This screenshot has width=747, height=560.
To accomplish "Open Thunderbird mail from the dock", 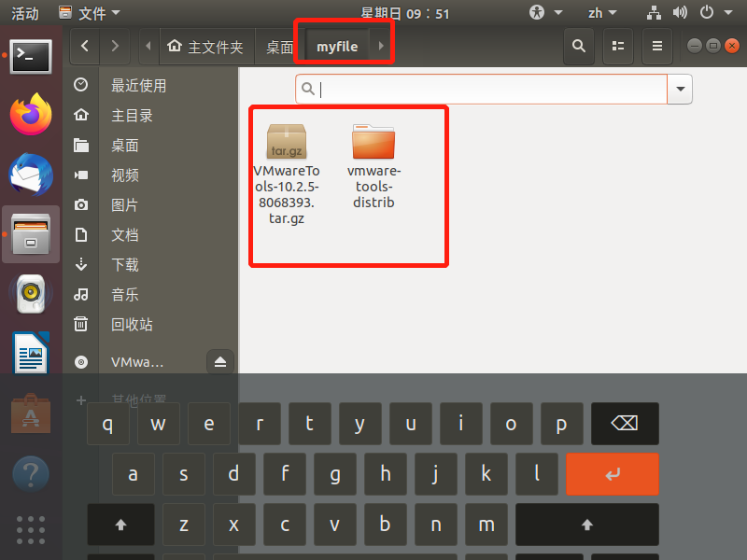I will 31,175.
